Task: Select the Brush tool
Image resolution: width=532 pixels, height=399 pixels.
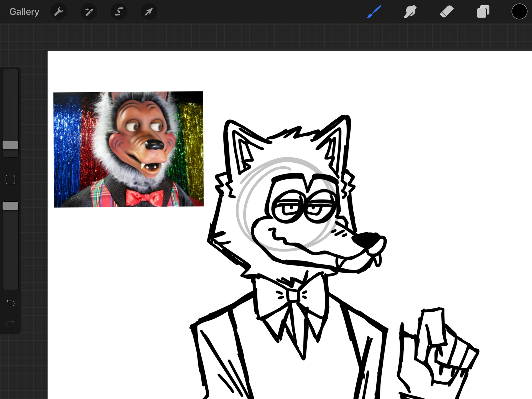Action: coord(374,12)
